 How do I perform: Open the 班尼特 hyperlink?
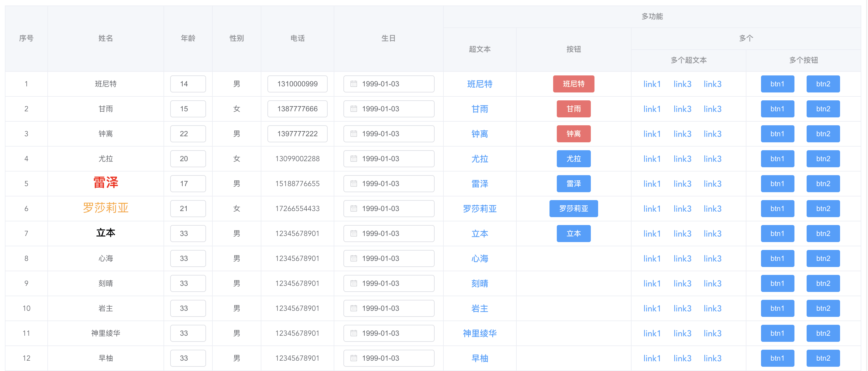point(480,84)
